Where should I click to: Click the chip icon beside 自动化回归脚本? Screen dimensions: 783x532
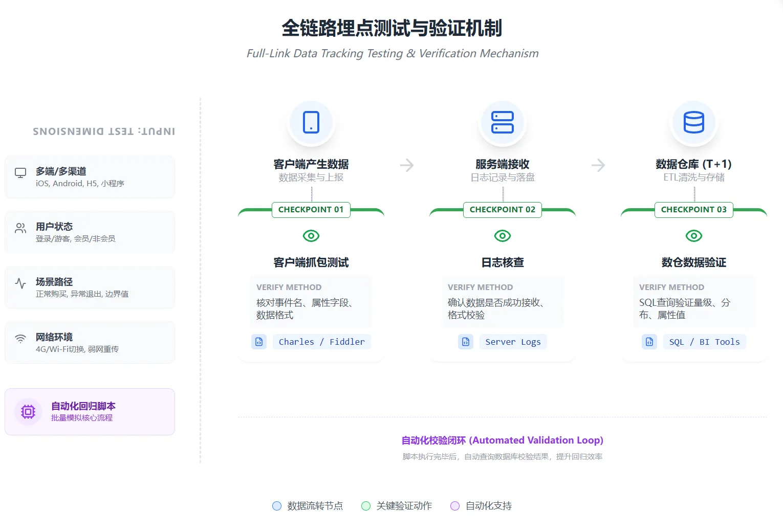(x=28, y=412)
